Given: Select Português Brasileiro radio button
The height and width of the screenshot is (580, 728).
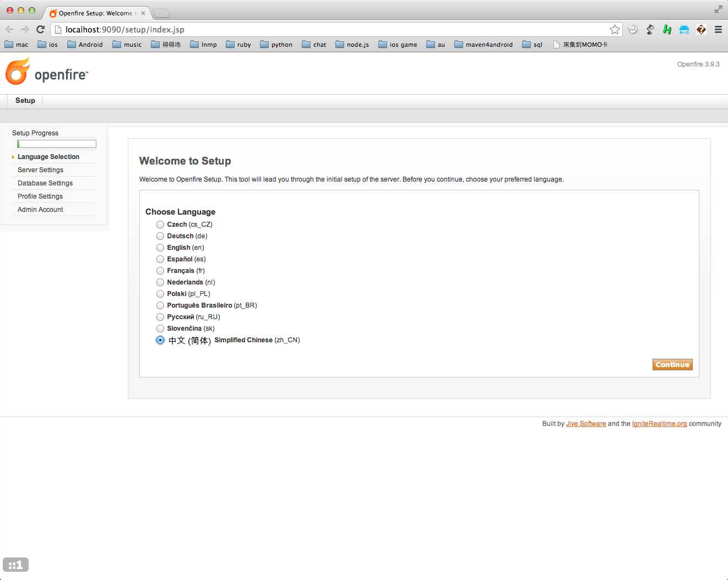Looking at the screenshot, I should [x=160, y=305].
